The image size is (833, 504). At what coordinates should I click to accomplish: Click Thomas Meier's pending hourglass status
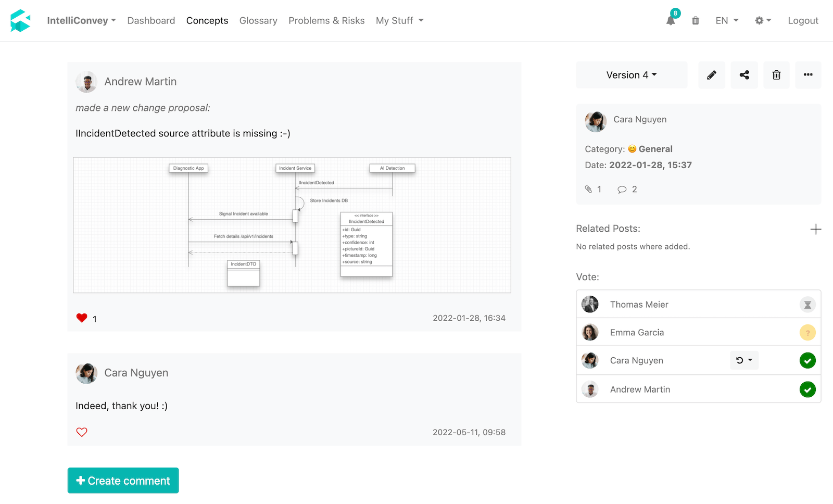tap(807, 305)
